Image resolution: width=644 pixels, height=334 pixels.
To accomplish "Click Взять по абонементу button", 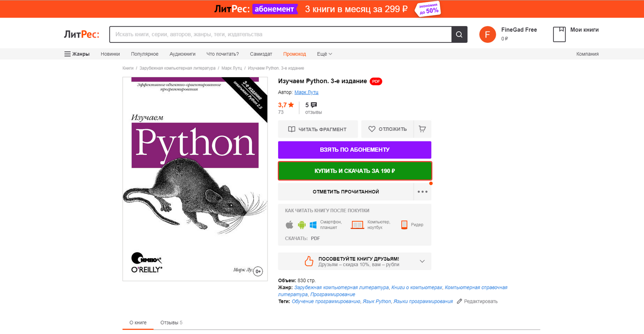I will pyautogui.click(x=355, y=150).
